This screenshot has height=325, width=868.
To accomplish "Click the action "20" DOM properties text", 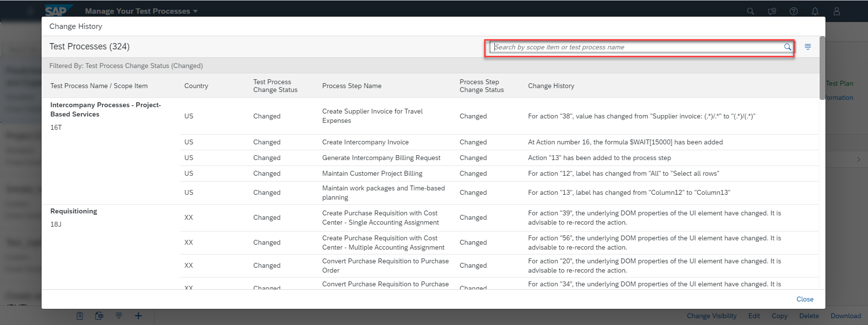I will 655,266.
